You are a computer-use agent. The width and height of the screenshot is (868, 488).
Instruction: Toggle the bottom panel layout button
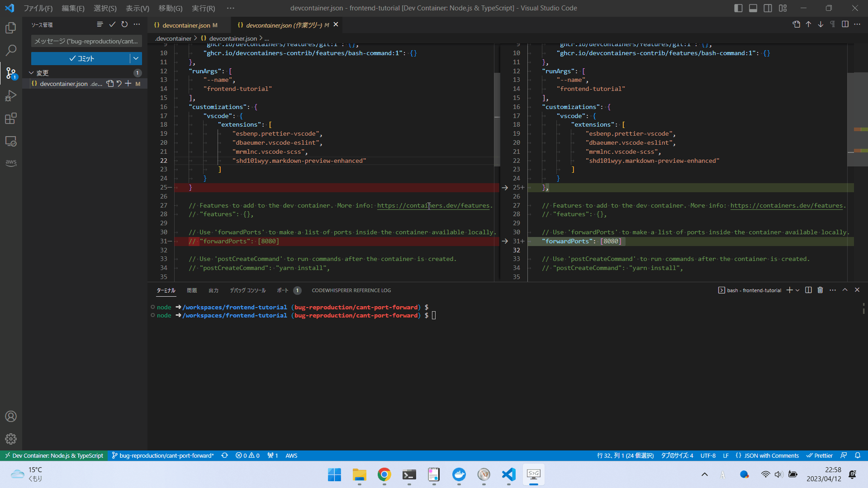click(x=753, y=8)
